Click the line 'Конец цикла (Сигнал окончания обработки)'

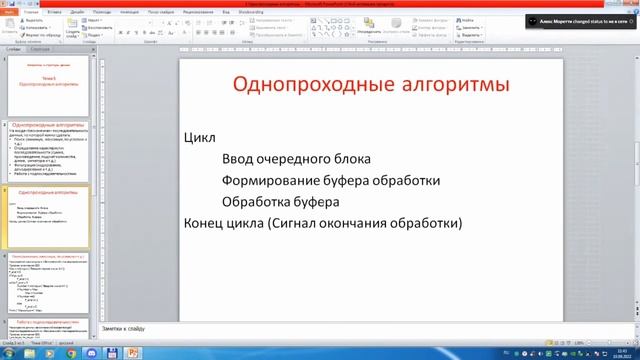(x=323, y=223)
